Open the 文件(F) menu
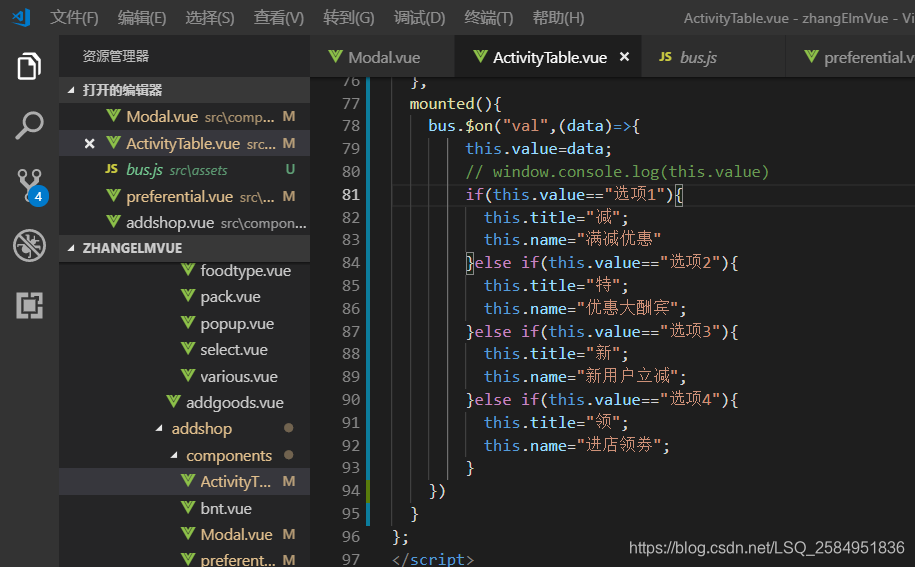 74,18
